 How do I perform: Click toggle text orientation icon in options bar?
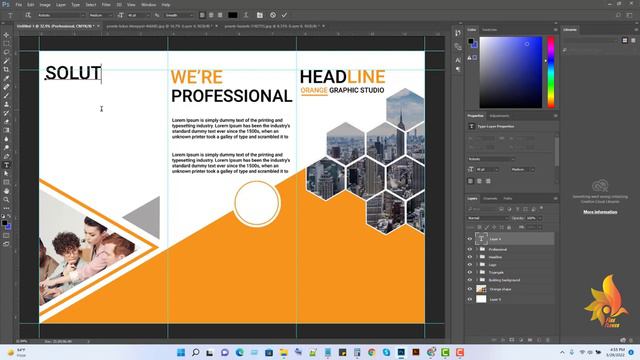(28, 15)
